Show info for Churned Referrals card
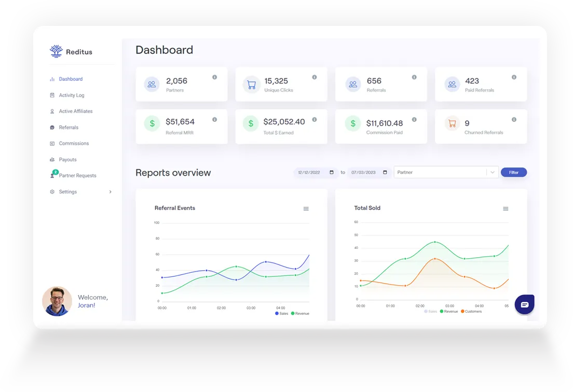The width and height of the screenshot is (573, 392). click(x=514, y=119)
